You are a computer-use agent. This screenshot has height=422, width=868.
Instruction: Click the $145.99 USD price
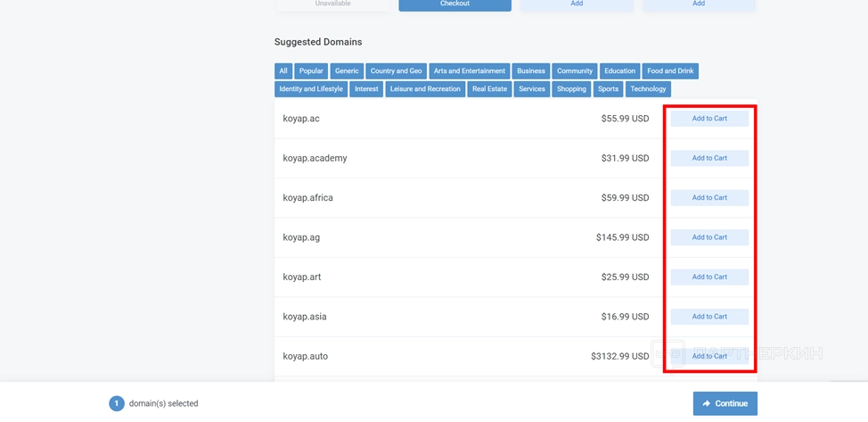tap(623, 237)
